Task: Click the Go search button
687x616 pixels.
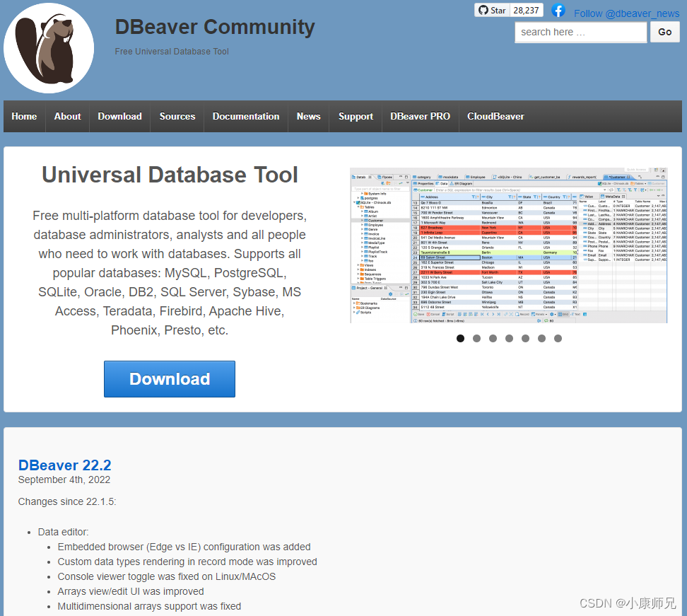Action: [x=664, y=32]
